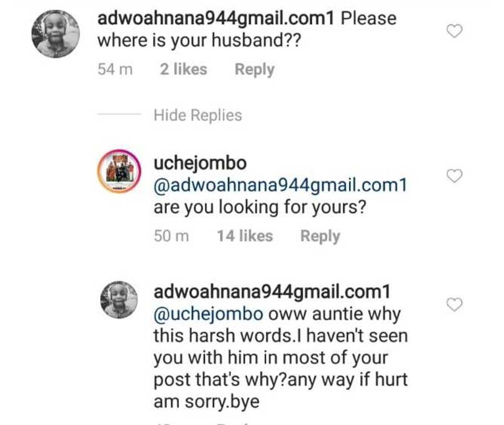
Task: View the 2 likes on the top comment
Action: (184, 70)
